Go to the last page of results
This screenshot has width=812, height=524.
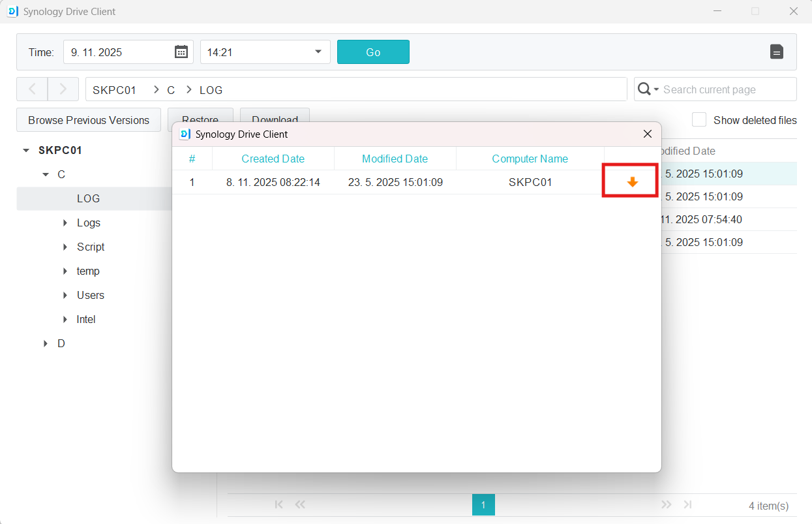coord(687,504)
